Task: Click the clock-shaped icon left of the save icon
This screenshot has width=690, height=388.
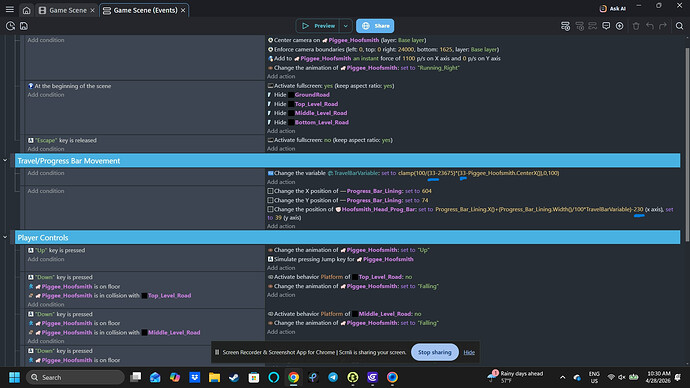Action: (x=10, y=26)
